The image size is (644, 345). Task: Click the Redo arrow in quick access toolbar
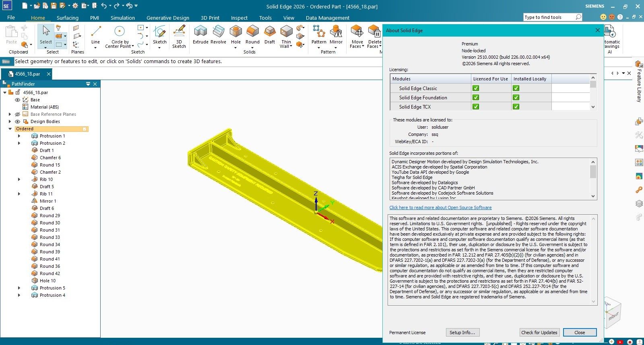pyautogui.click(x=116, y=6)
